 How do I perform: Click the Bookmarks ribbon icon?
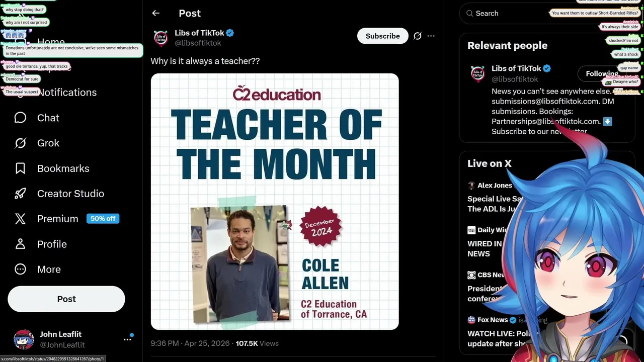click(20, 168)
